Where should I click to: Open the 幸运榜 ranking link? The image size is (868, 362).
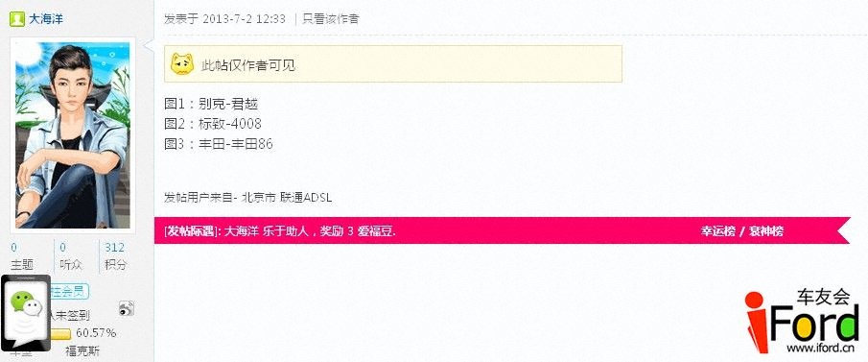click(717, 231)
